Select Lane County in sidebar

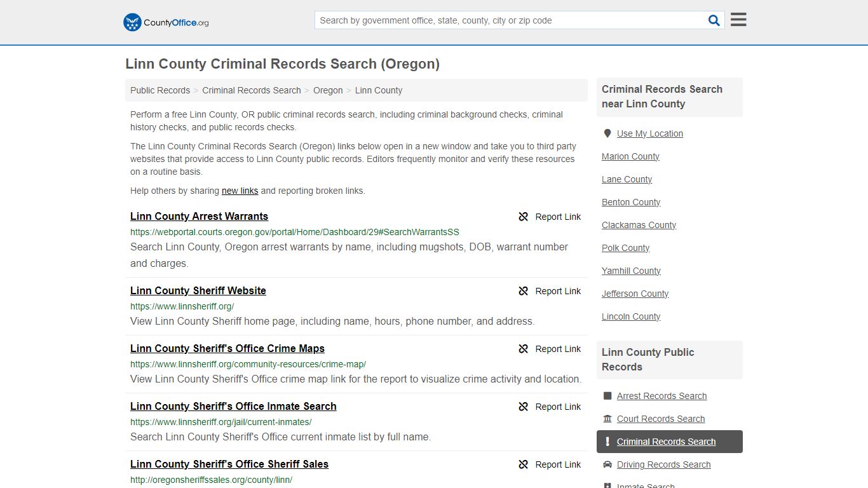pos(627,179)
